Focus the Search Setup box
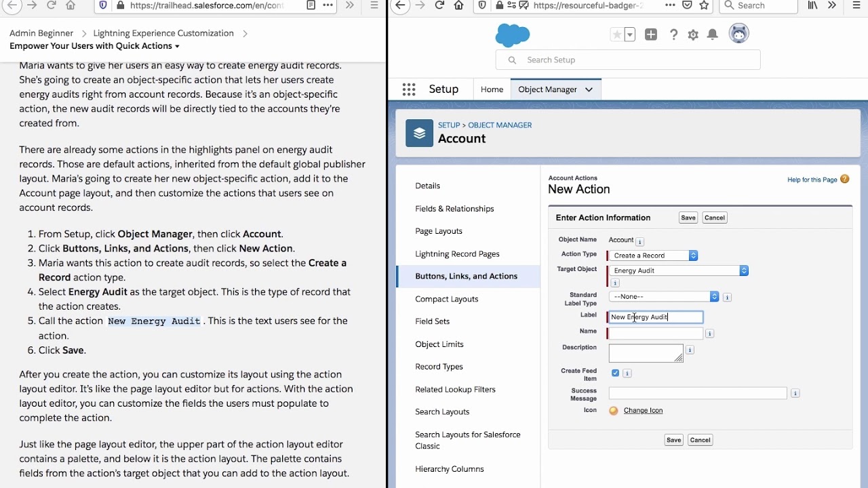Viewport: 868px width, 488px height. point(628,60)
